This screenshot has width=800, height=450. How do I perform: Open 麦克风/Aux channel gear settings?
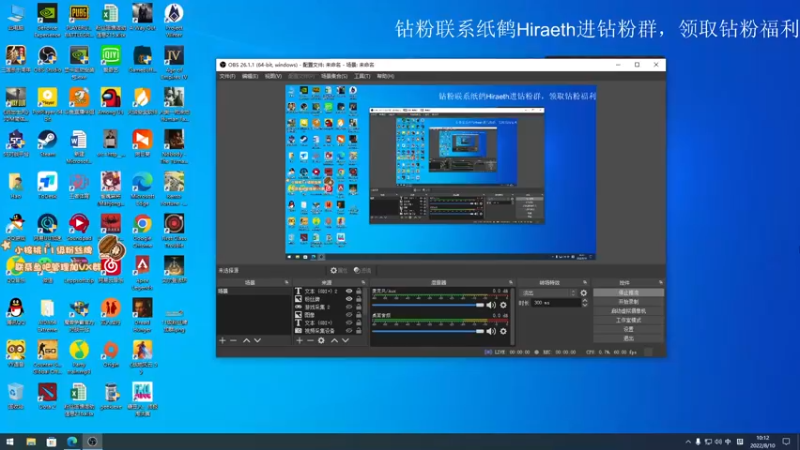tap(504, 305)
